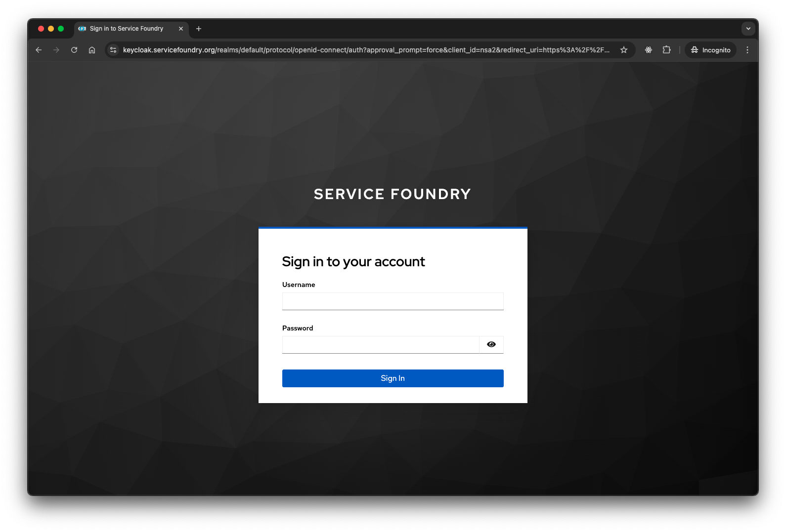Select the Sign in to Service Foundry tab
This screenshot has width=786, height=532.
(x=126, y=29)
